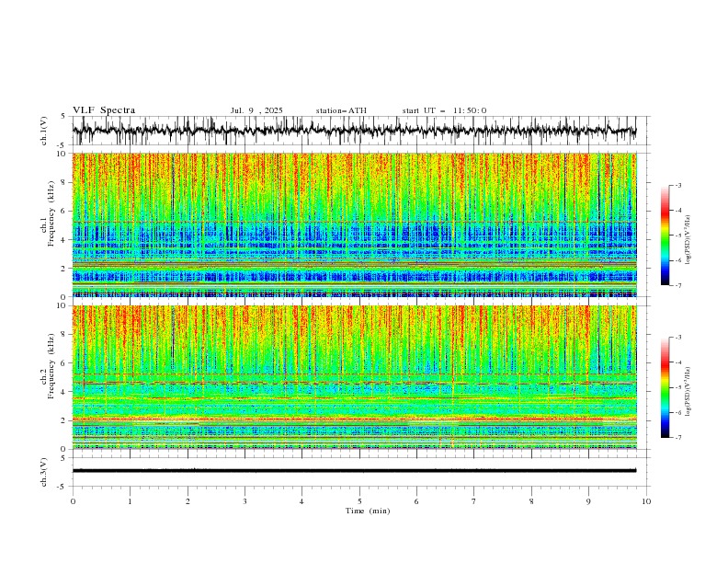Select the log(PSD) label beside ch.1 colorbar
Screen dimensions: 728x563
(688, 240)
